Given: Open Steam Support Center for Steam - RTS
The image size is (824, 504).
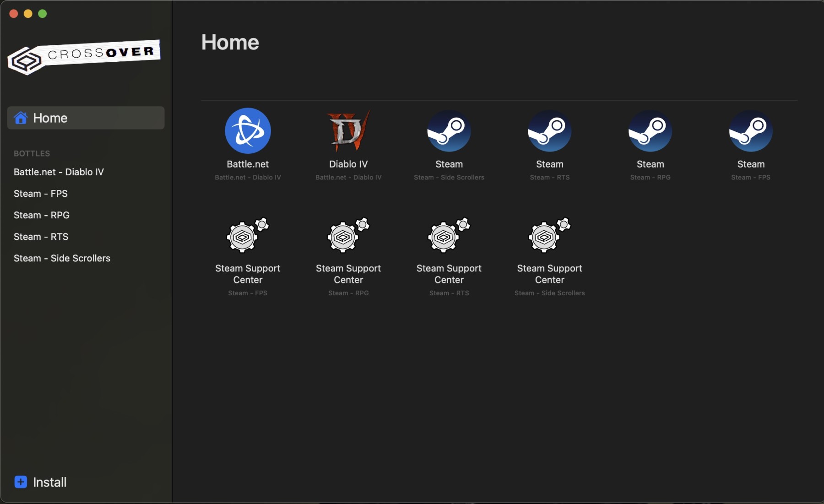Looking at the screenshot, I should click(x=449, y=235).
